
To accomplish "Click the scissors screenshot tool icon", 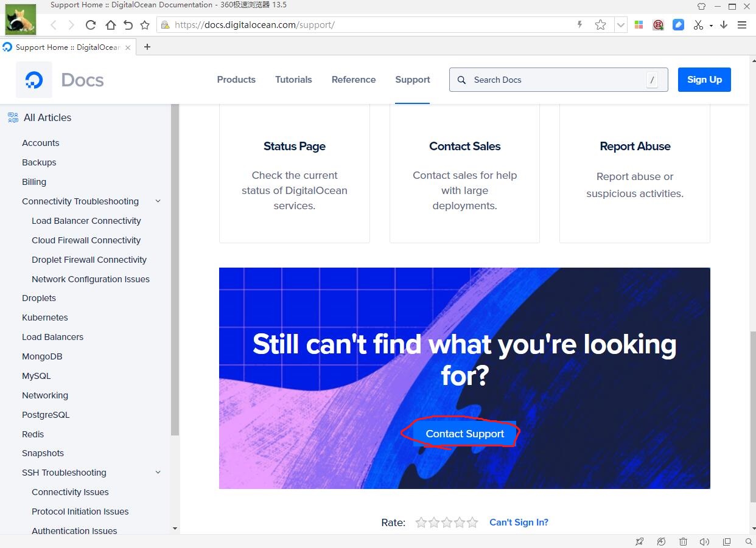I will tap(698, 25).
